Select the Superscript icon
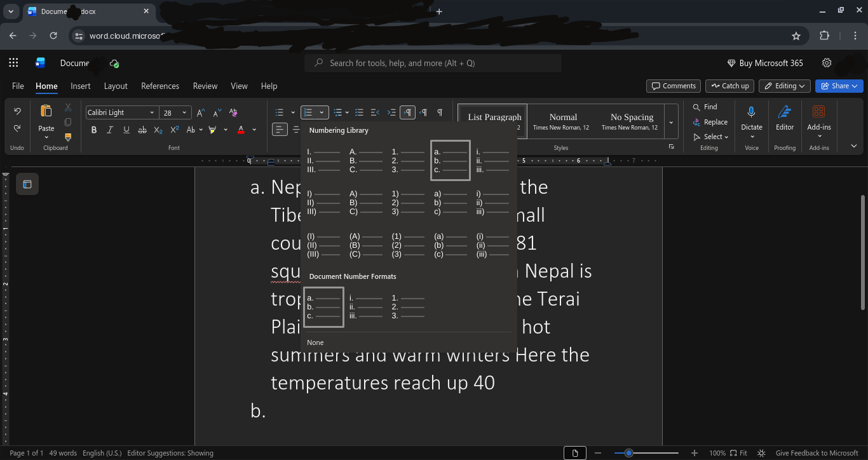Screen dimensions: 868x460 tap(174, 130)
